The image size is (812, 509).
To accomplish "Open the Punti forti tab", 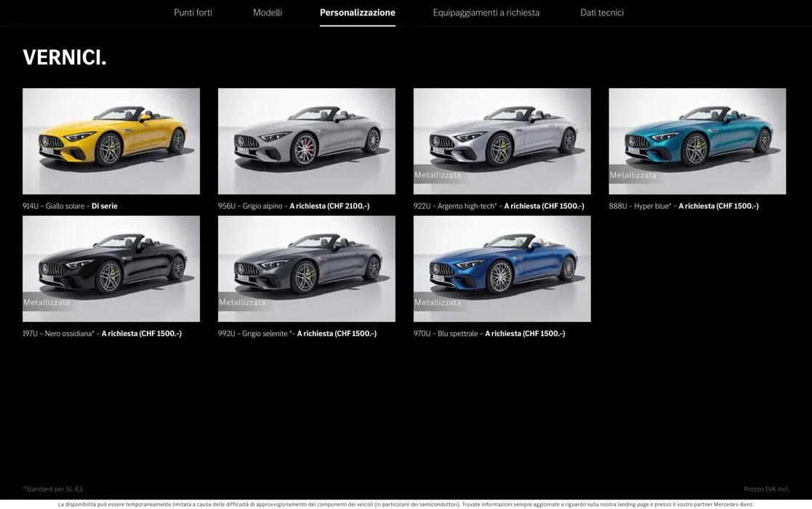I will (x=193, y=12).
